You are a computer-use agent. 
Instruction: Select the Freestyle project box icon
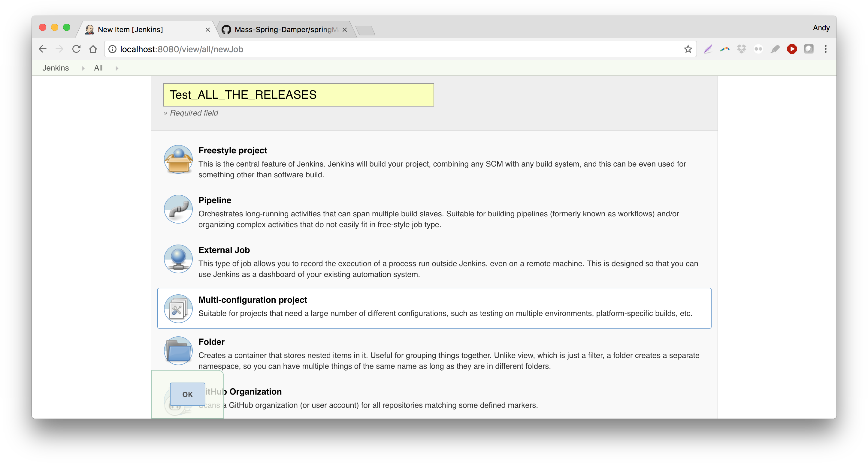(x=178, y=159)
